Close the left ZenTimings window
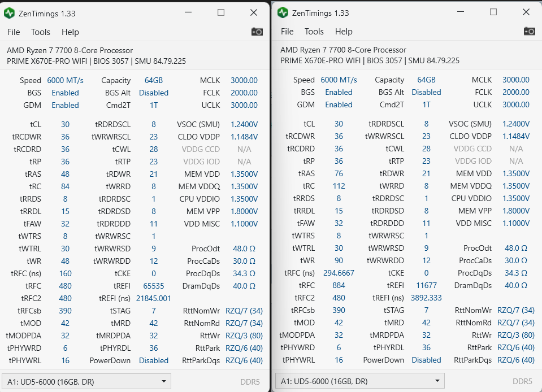Viewport: 542px width, 392px height. [x=254, y=12]
